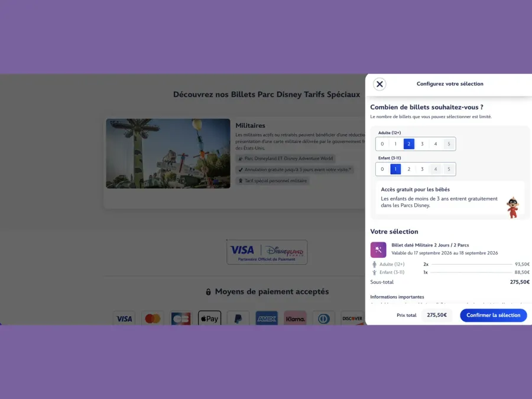Select 0 adult tickets
The image size is (532, 399).
pos(382,144)
